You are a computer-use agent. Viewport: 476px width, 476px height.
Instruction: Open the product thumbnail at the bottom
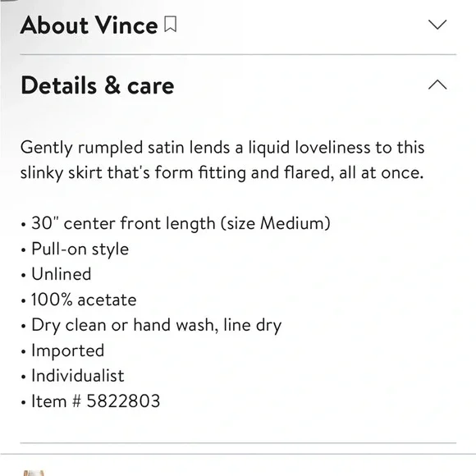click(34, 473)
